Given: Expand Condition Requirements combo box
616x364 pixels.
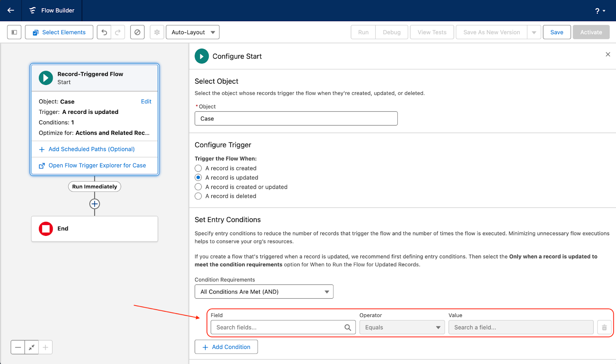Looking at the screenshot, I should click(264, 292).
